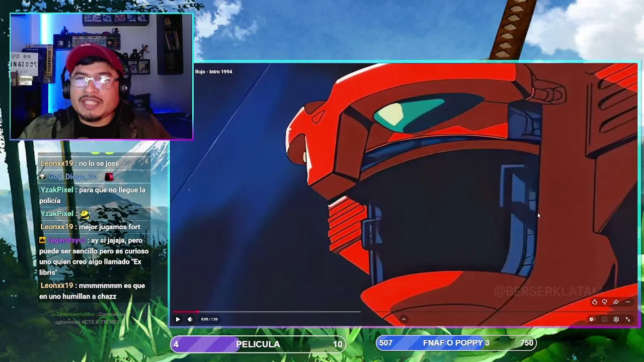The image size is (644, 362).
Task: Play the Rojo intro video
Action: coord(178,319)
